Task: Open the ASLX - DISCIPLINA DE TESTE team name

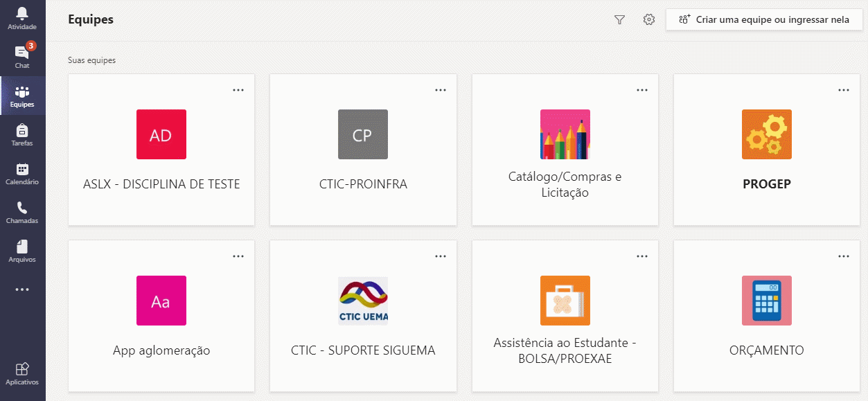Action: tap(161, 184)
